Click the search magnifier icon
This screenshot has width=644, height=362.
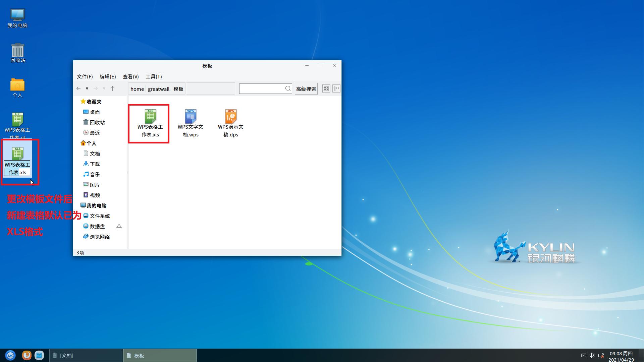click(288, 88)
